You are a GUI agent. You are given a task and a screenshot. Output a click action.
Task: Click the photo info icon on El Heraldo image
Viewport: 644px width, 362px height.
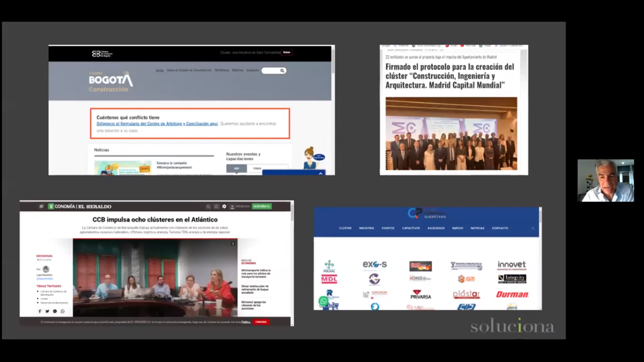[x=233, y=244]
